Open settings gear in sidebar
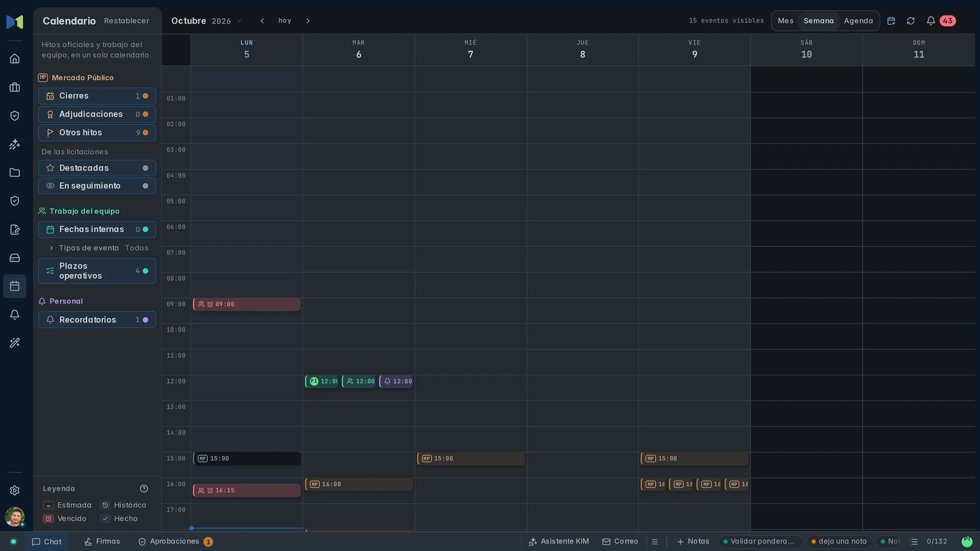This screenshot has height=551, width=980. coord(15,490)
